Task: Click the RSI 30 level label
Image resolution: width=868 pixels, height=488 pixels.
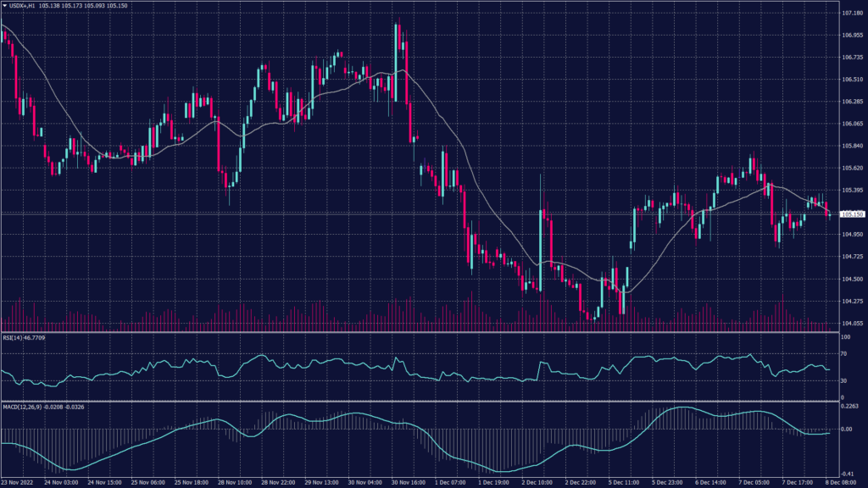Action: pyautogui.click(x=844, y=380)
